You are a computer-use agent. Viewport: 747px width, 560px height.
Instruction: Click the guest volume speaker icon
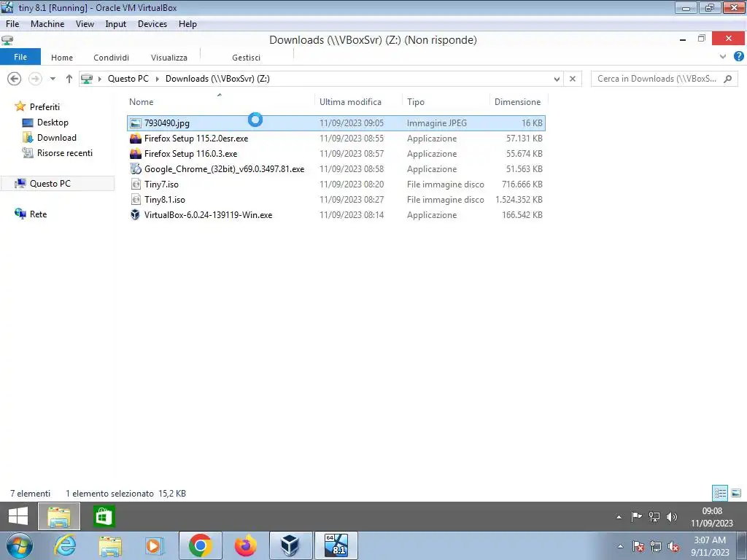[672, 517]
